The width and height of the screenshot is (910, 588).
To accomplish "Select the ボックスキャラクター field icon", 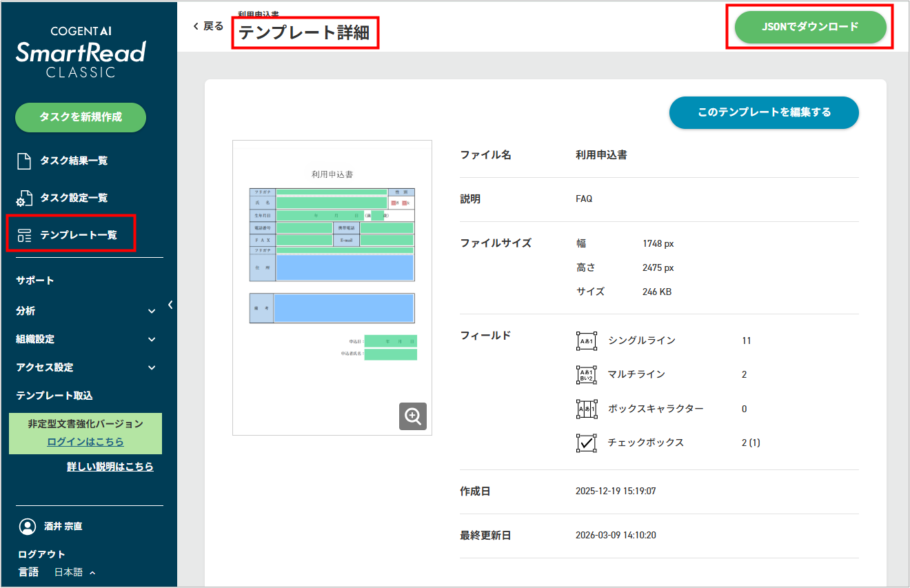I will tap(587, 408).
